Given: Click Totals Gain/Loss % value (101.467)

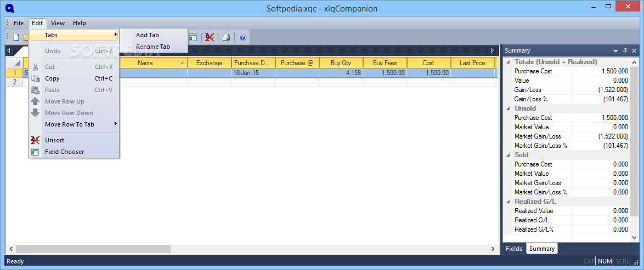Looking at the screenshot, I should 615,99.
